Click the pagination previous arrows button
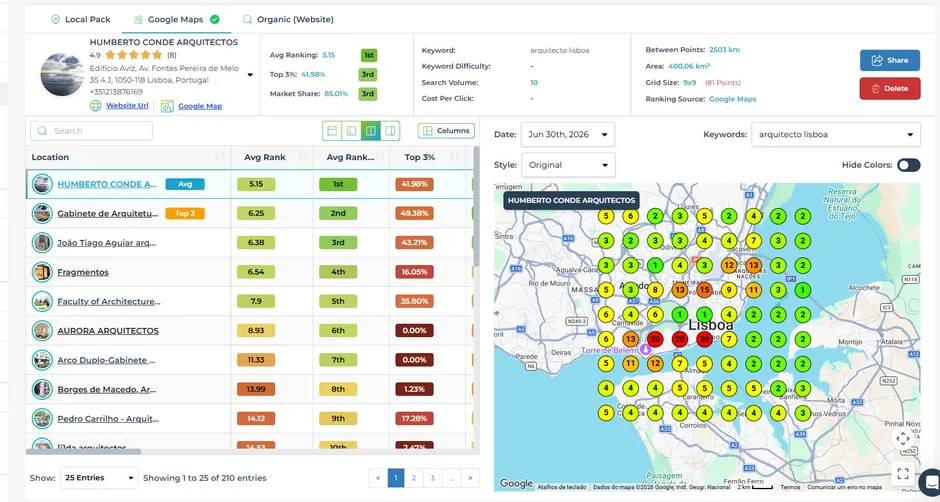The height and width of the screenshot is (502, 940). tap(378, 478)
